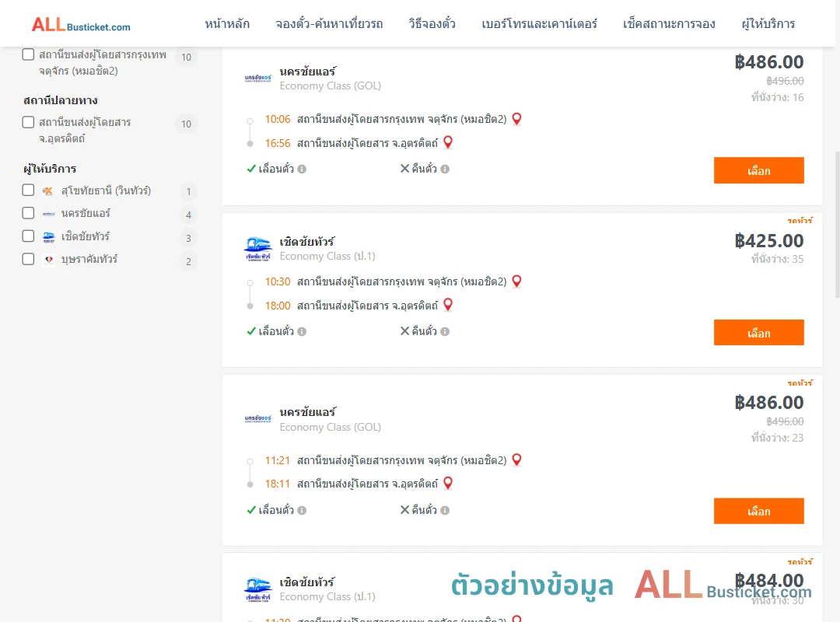
Task: Click Cherdchai Tour filter logo in sidebar
Action: [48, 237]
